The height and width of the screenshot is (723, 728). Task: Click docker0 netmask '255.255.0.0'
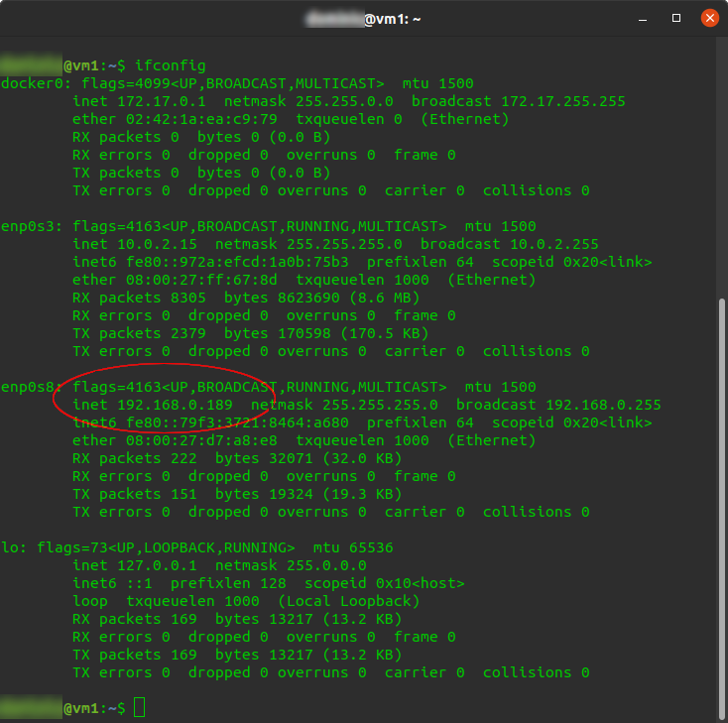click(x=344, y=101)
